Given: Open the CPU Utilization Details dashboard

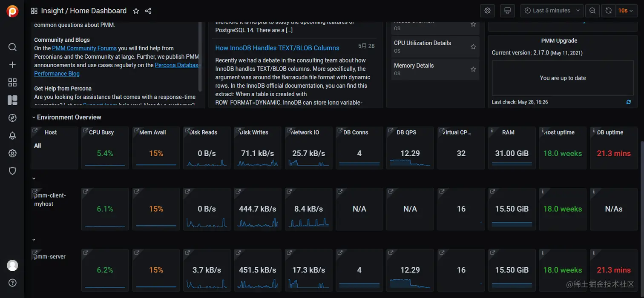Looking at the screenshot, I should tap(423, 43).
